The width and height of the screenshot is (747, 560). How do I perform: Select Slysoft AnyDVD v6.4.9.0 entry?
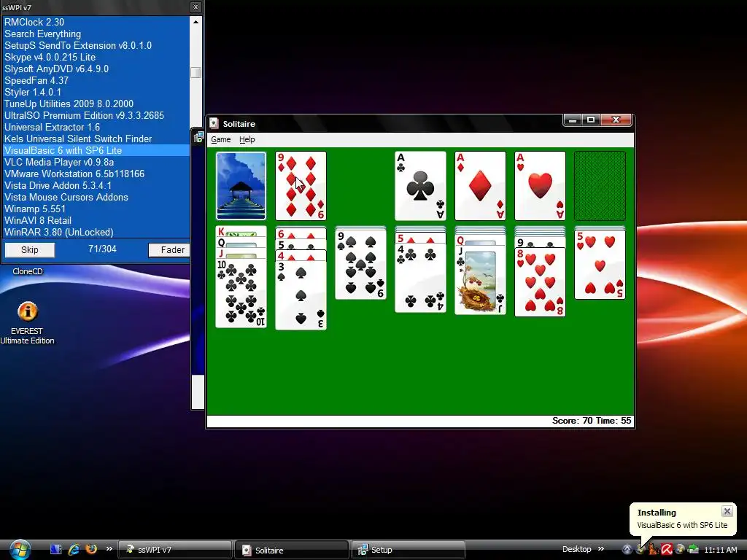click(x=96, y=69)
